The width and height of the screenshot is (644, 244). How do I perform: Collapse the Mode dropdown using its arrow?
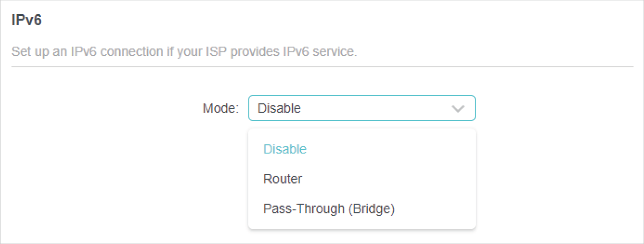458,108
